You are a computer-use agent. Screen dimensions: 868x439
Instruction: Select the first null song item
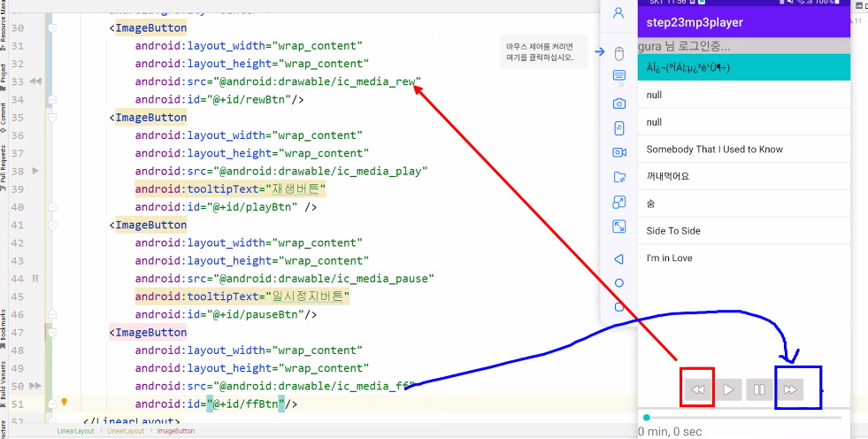coord(743,95)
